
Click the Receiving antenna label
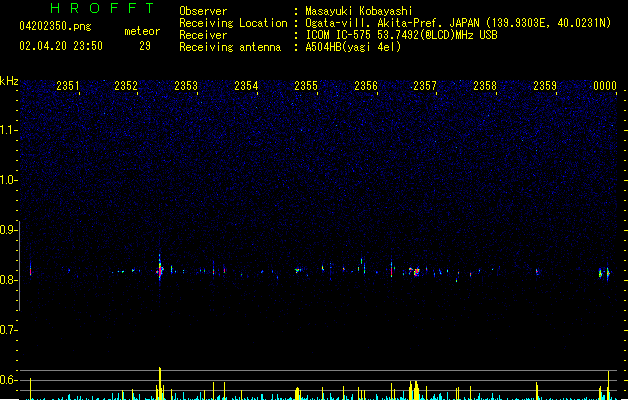230,47
